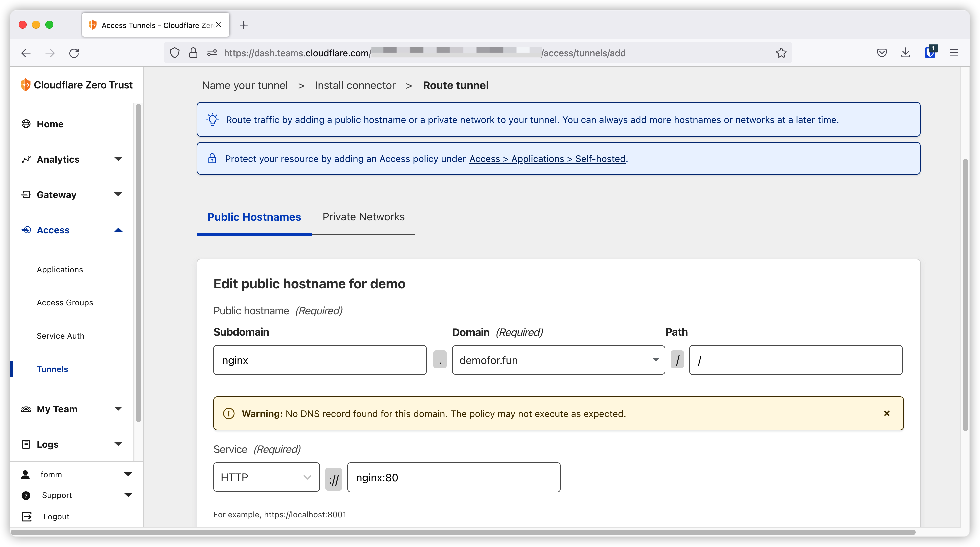The height and width of the screenshot is (547, 980).
Task: Open the Applications item under Access
Action: coord(60,269)
